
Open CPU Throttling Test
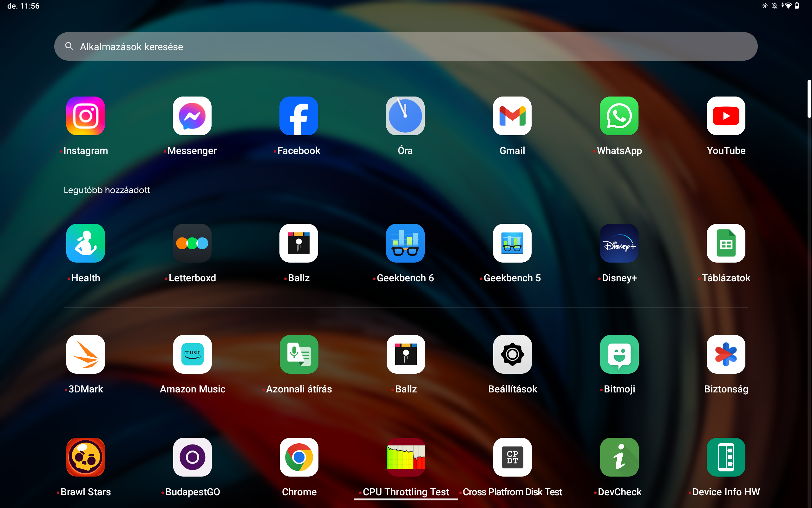pyautogui.click(x=406, y=457)
